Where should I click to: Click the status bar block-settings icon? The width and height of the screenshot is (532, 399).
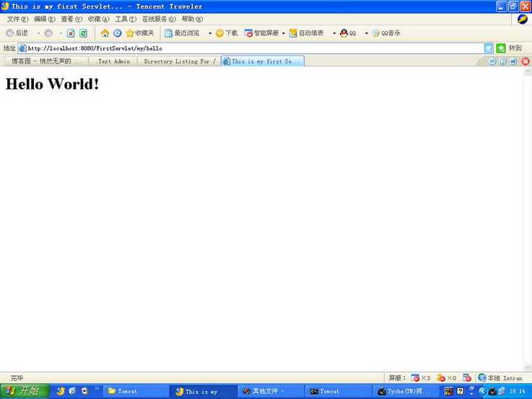point(467,377)
